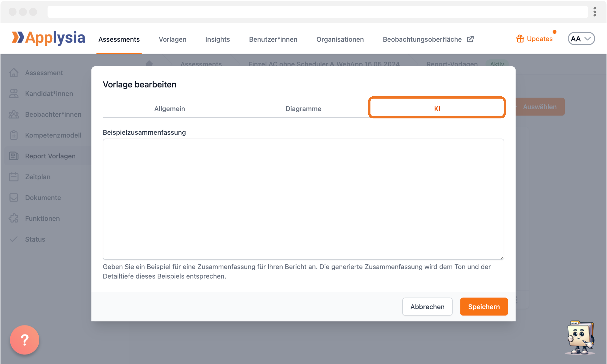607x364 pixels.
Task: Click the Dokumente inbox icon
Action: (14, 198)
